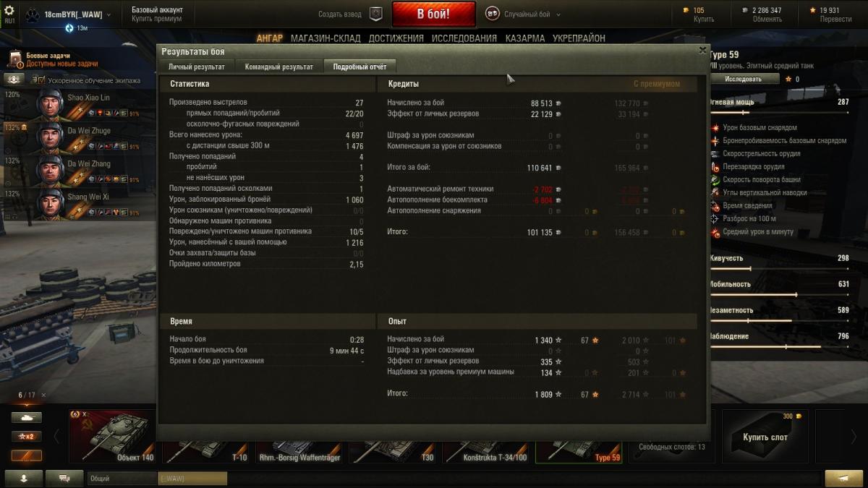Expand the player account dropdown arrow

[109, 14]
